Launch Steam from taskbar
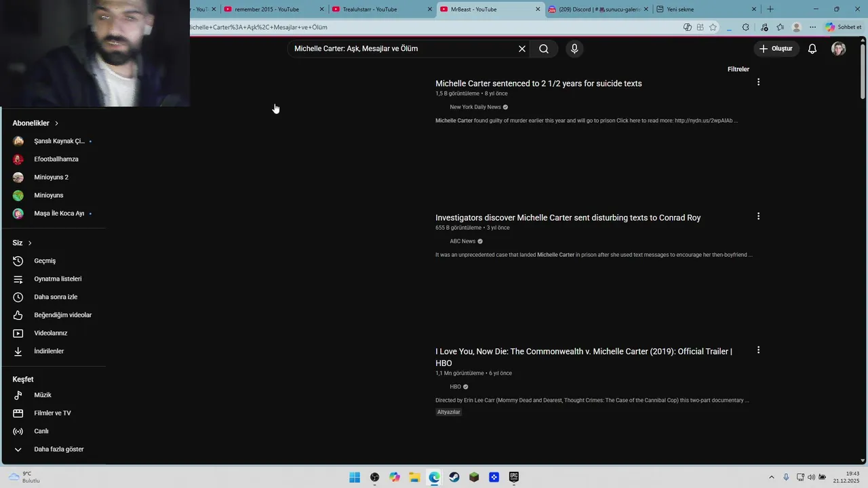Viewport: 868px width, 488px height. click(454, 477)
